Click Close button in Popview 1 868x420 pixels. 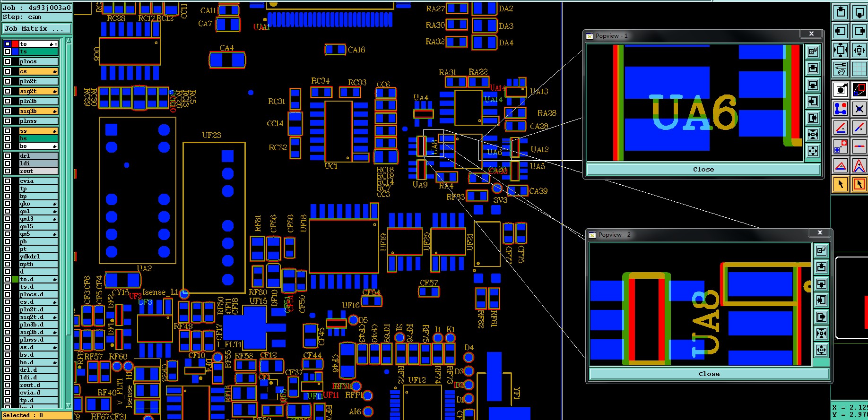703,169
